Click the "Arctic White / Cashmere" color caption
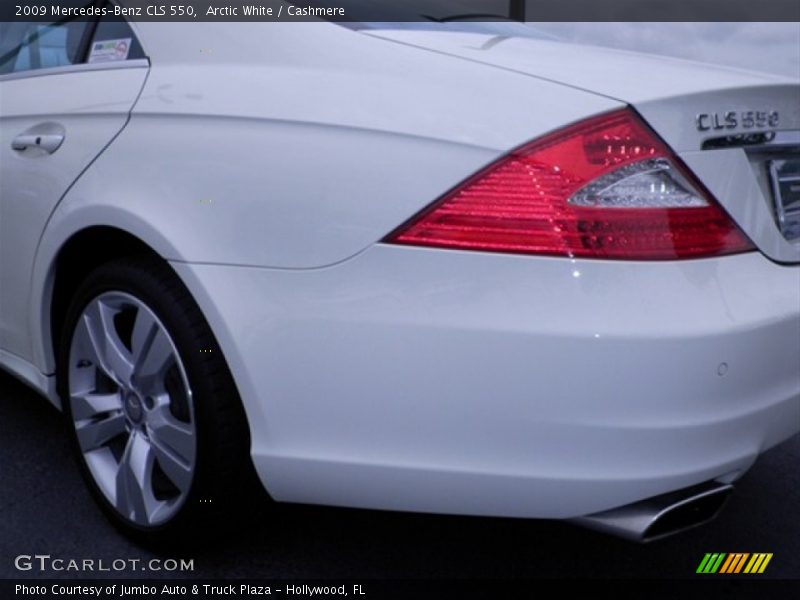Image resolution: width=800 pixels, height=600 pixels. (276, 11)
